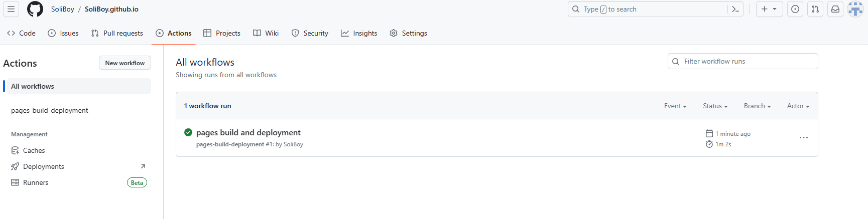This screenshot has width=868, height=219.
Task: Open the issues icon in top bar
Action: (x=795, y=9)
